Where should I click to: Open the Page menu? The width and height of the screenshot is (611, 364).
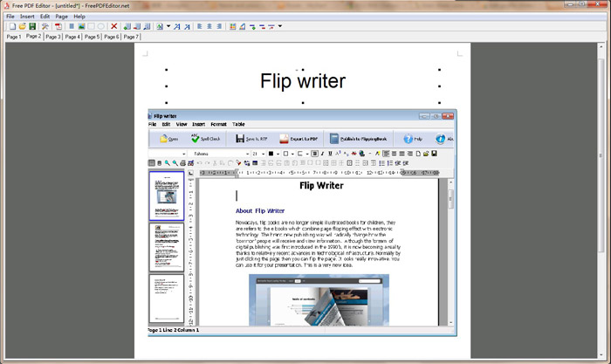pyautogui.click(x=62, y=17)
